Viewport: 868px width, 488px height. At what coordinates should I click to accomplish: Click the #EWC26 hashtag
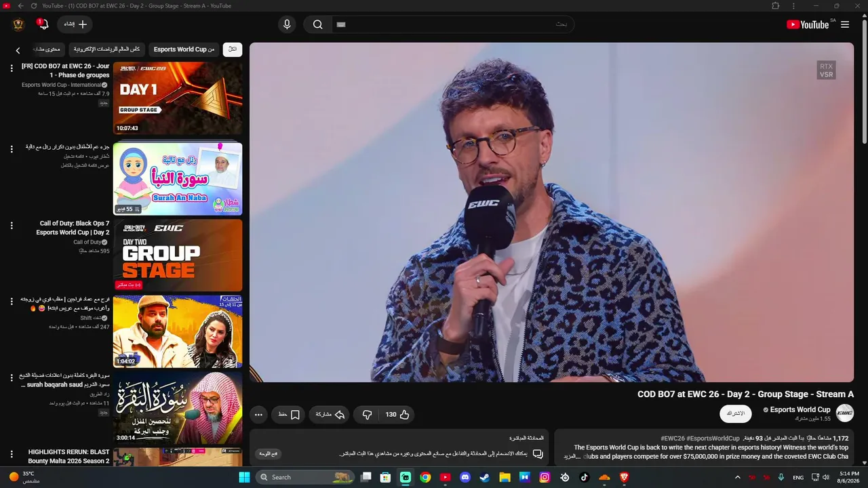(x=673, y=439)
